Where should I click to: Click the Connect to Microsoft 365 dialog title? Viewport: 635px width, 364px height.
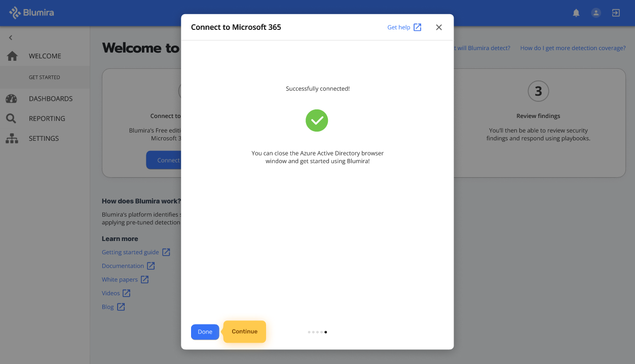[x=236, y=27]
